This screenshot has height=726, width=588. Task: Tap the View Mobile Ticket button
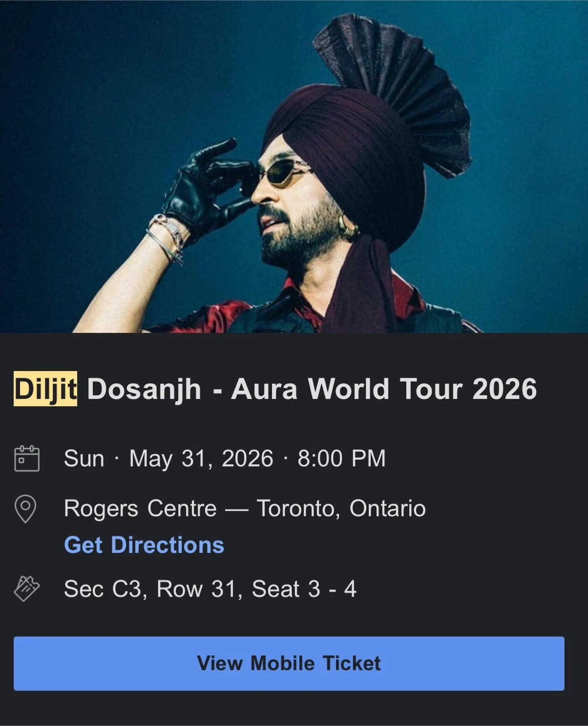coord(289,663)
